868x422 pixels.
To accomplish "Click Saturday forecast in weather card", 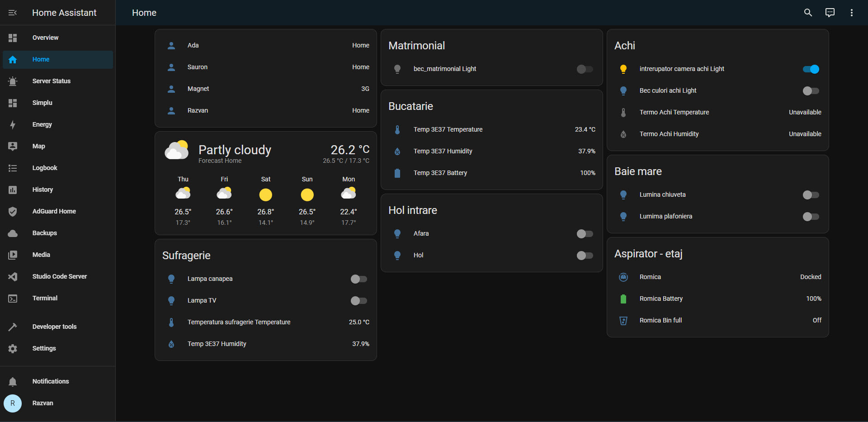I will [266, 200].
